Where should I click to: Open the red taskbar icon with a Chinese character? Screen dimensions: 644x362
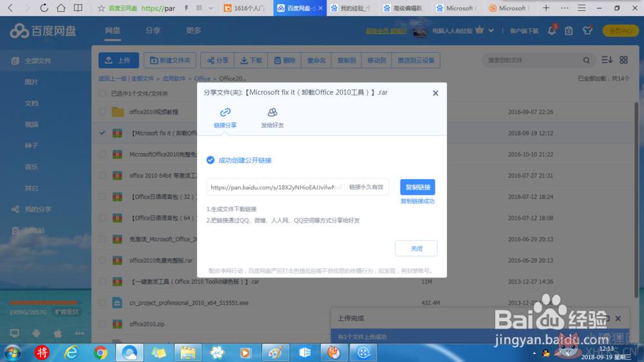(x=41, y=352)
